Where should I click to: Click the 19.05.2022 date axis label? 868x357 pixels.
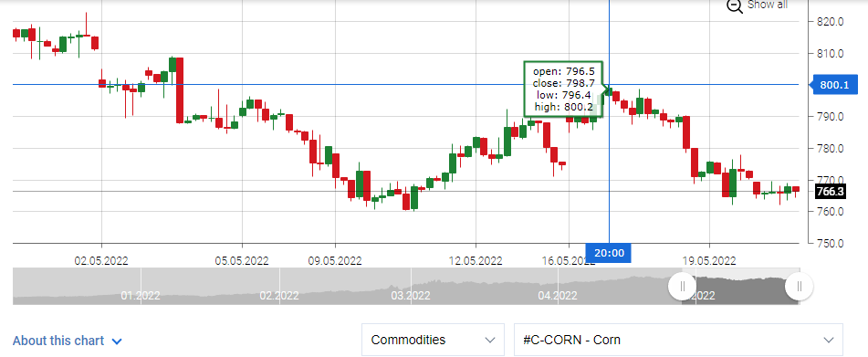(710, 261)
